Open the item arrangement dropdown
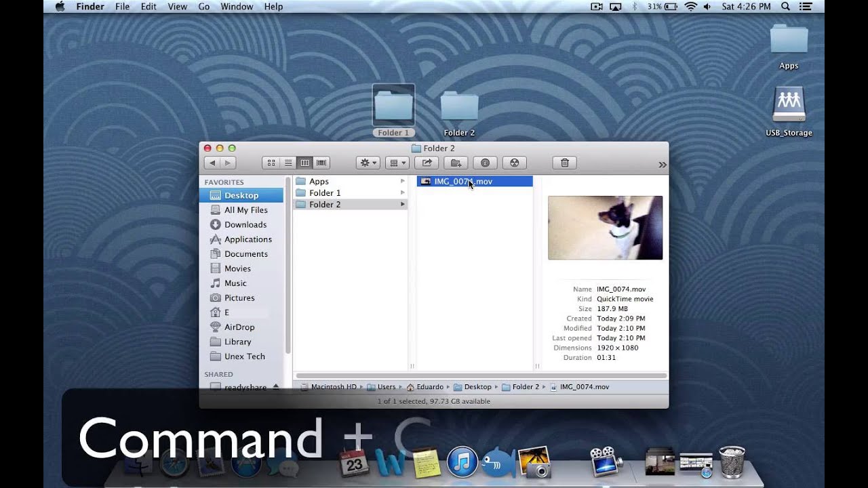This screenshot has width=868, height=488. pos(397,163)
